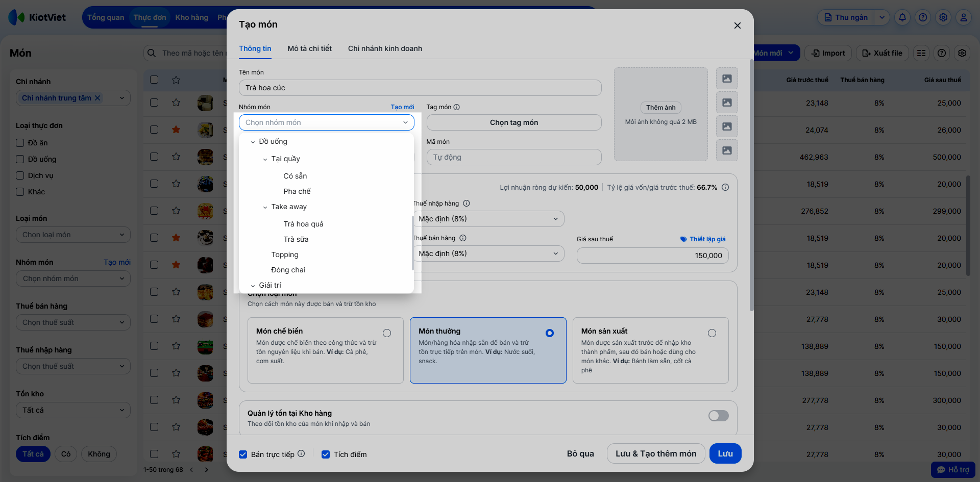Open the Thuế nhập hàng Mặc định dropdown
Viewport: 980px width, 482px height.
point(488,219)
